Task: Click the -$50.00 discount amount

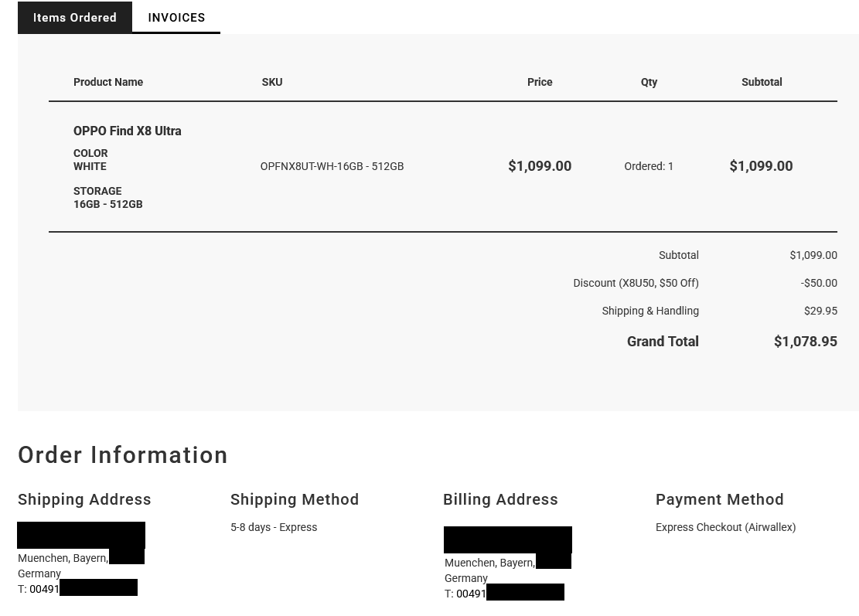Action: point(819,283)
